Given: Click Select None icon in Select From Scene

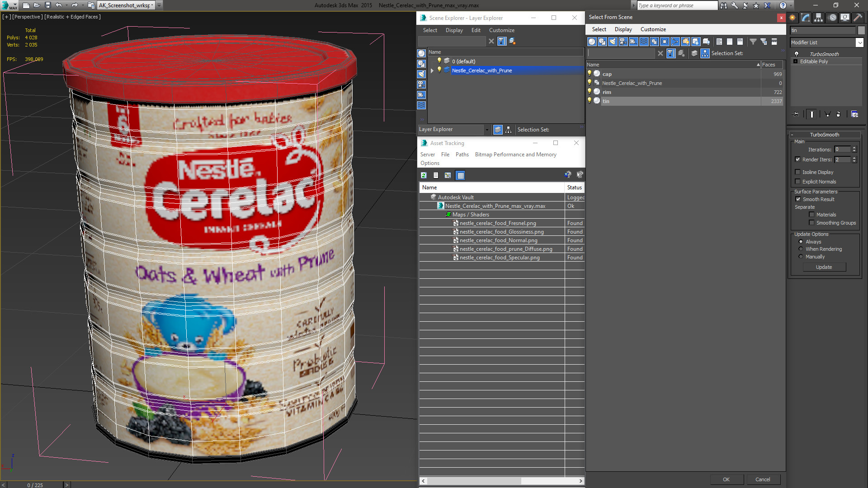Looking at the screenshot, I should (x=730, y=42).
